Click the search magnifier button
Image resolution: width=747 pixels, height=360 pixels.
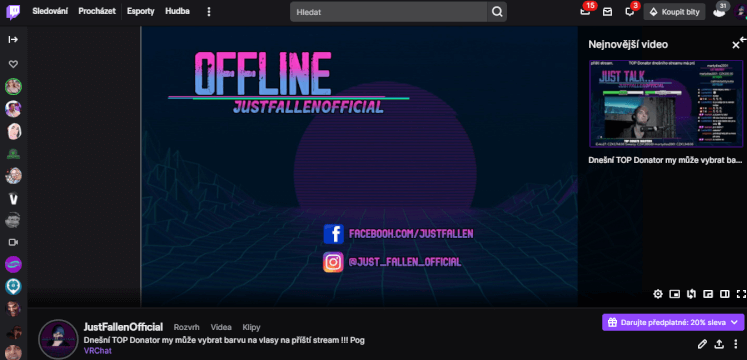497,12
